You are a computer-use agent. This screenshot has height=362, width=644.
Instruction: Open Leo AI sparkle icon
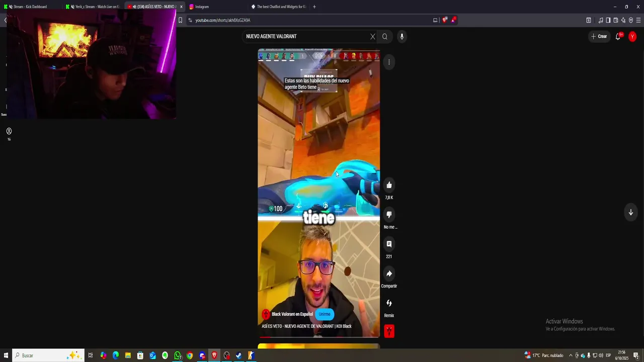click(623, 20)
